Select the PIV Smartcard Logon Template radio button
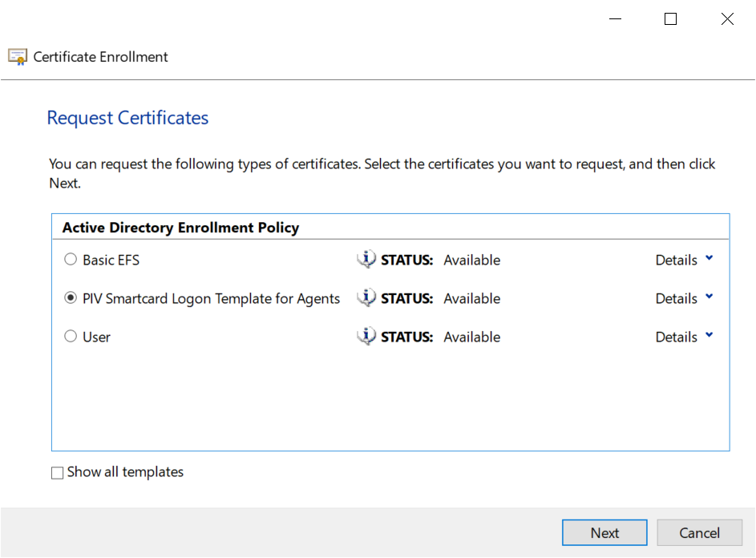 point(71,298)
